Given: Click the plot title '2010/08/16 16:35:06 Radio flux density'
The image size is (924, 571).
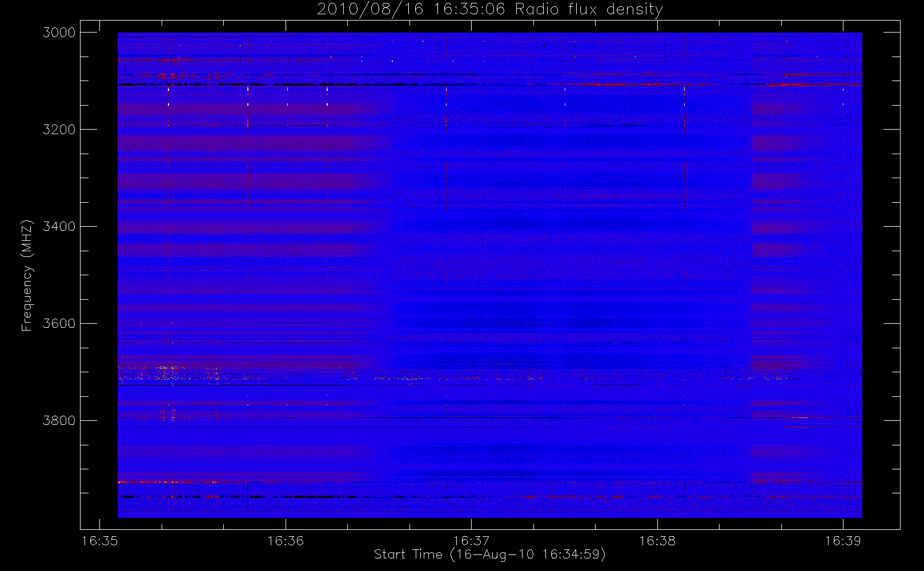Looking at the screenshot, I should [490, 9].
